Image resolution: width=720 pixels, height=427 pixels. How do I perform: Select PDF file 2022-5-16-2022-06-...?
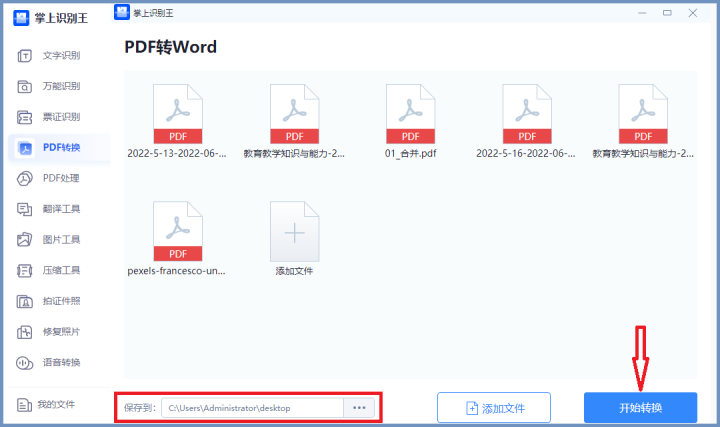pyautogui.click(x=527, y=114)
